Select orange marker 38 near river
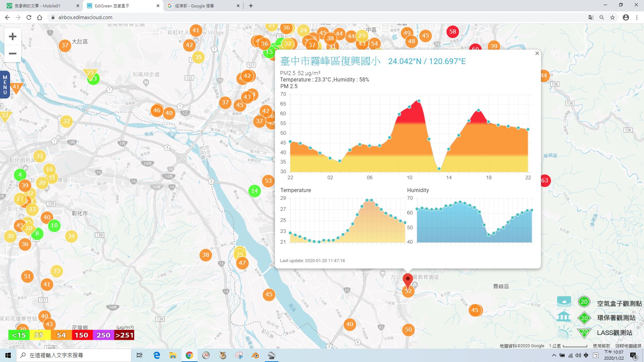This screenshot has height=362, width=644. 206,255
